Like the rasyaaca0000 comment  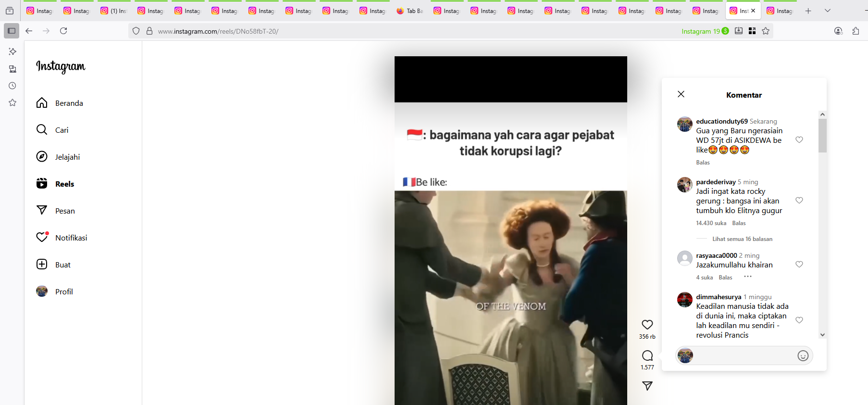coord(799,265)
